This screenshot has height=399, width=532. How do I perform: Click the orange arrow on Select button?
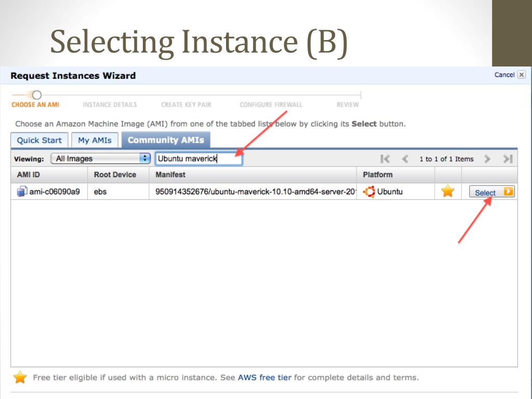(x=508, y=192)
